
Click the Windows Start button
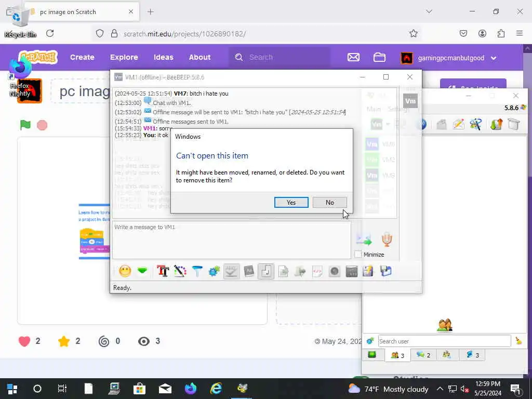pyautogui.click(x=12, y=389)
